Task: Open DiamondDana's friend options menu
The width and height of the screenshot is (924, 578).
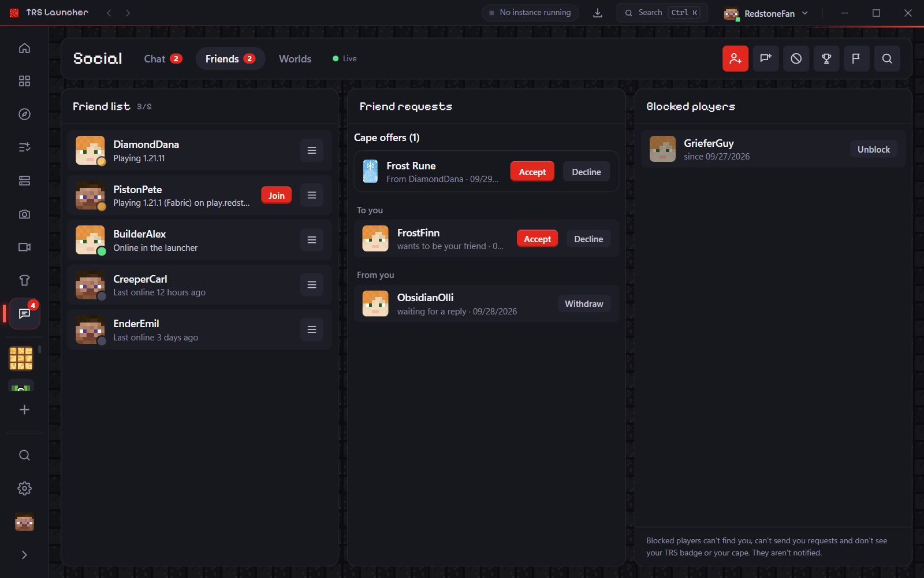Action: 312,150
